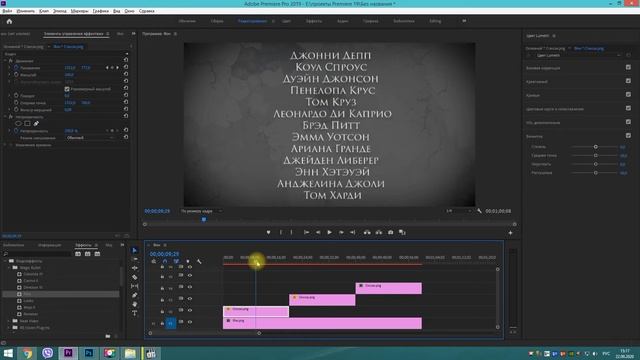Reset the Position parameter
640x360 pixels.
[126, 67]
